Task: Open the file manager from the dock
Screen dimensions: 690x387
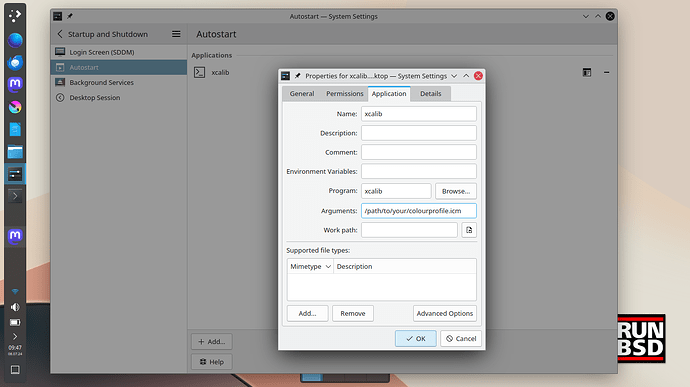Action: pyautogui.click(x=15, y=152)
